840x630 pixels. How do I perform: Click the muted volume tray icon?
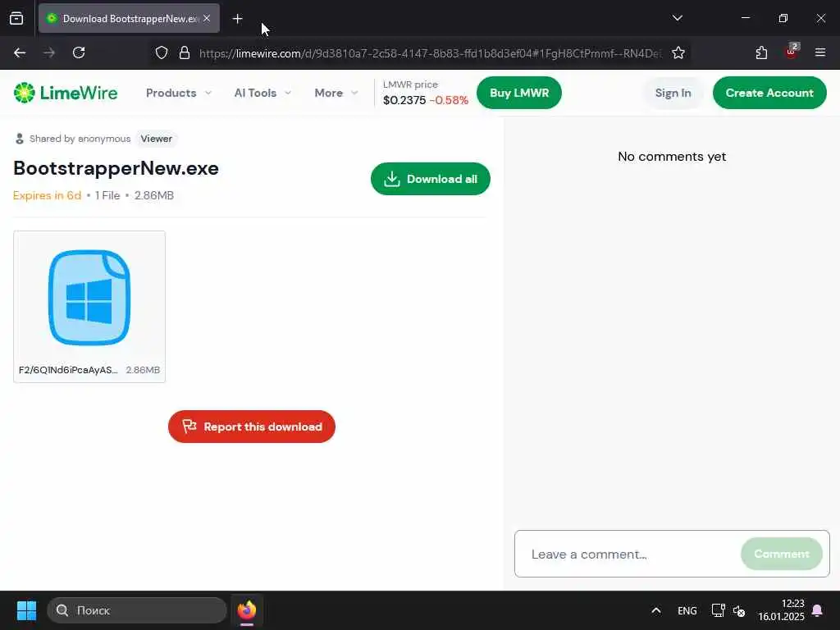(x=739, y=610)
